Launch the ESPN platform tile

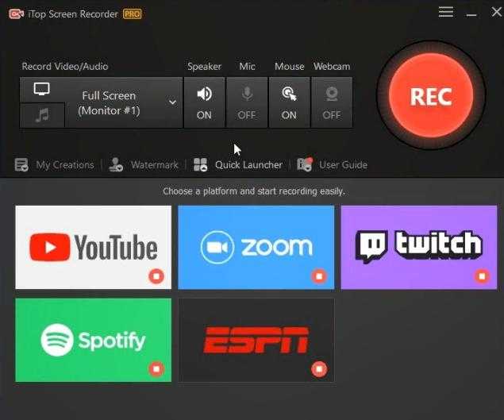(256, 340)
